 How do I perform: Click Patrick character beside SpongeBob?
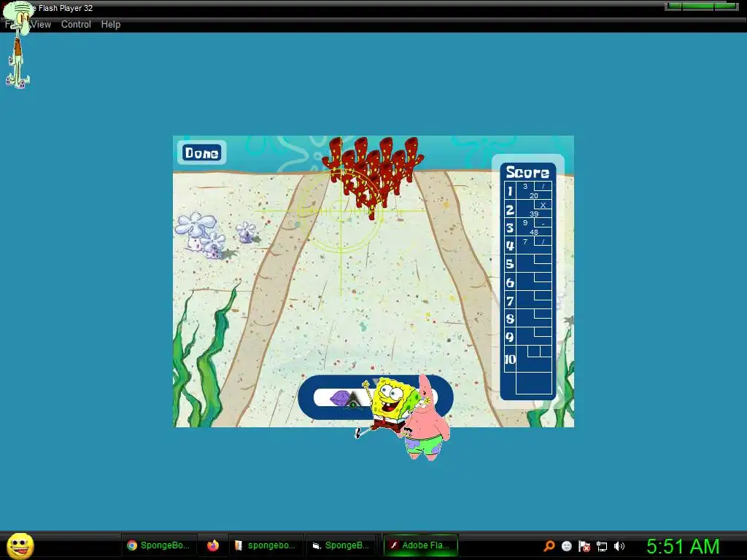(x=424, y=419)
